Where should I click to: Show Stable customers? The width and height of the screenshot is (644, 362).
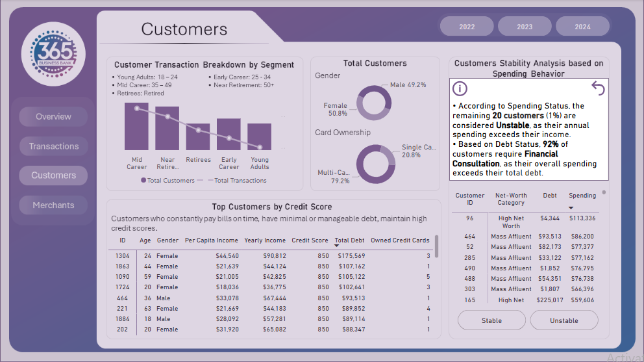(x=491, y=320)
